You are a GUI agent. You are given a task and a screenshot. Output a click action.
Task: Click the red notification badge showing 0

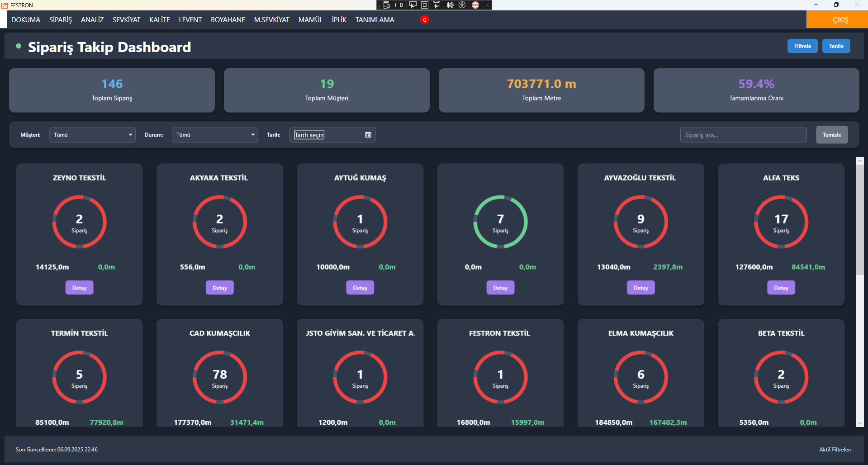pyautogui.click(x=425, y=19)
